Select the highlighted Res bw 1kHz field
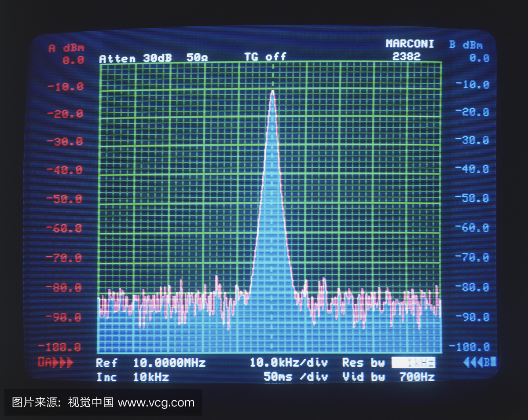528x420 pixels. click(x=413, y=363)
